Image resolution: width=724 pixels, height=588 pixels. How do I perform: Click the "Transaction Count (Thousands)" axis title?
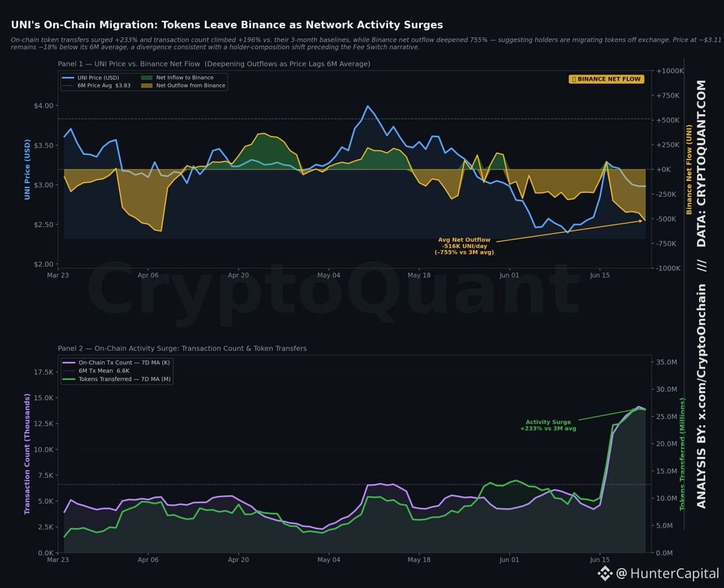pos(27,454)
